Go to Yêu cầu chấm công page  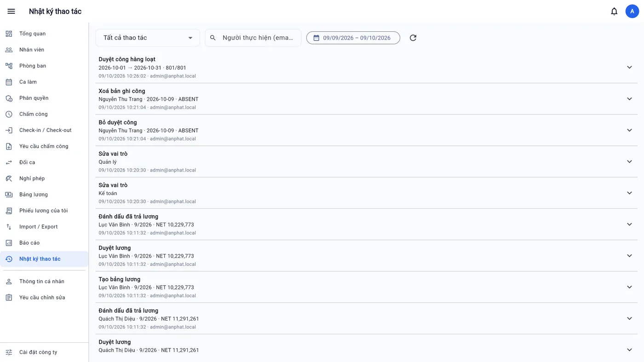pos(44,146)
